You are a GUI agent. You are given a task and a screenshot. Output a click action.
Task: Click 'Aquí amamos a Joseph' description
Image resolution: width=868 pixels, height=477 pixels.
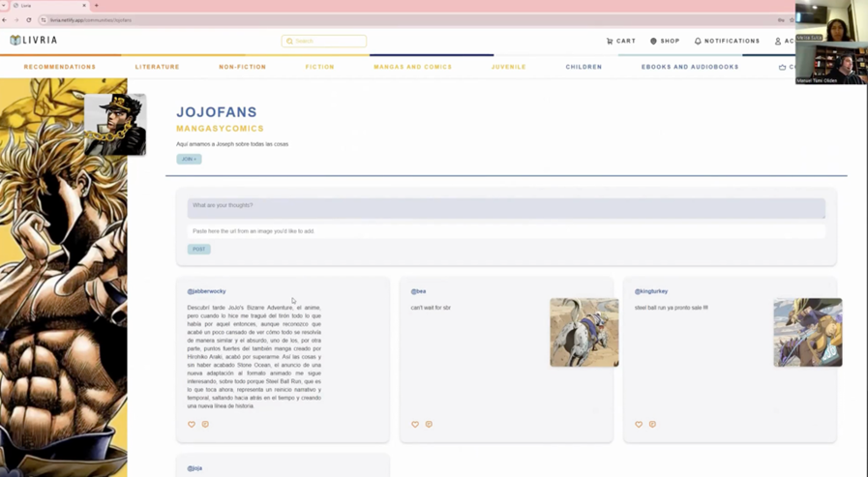[x=232, y=144]
